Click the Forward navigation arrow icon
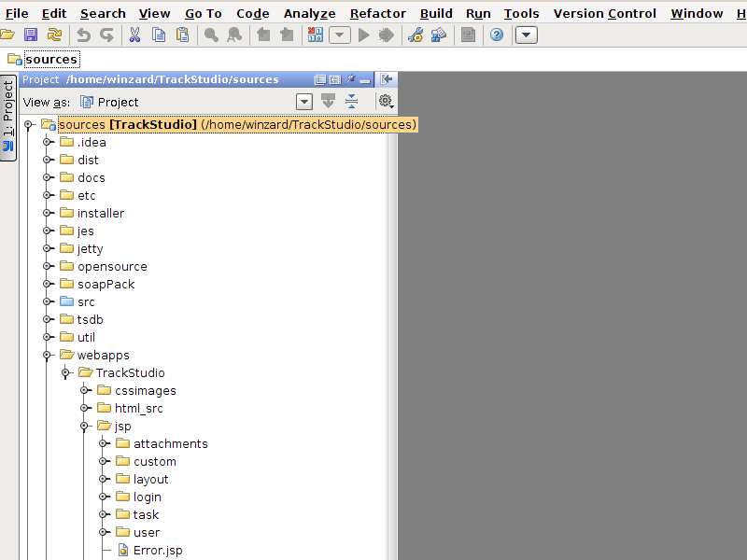 pos(287,35)
